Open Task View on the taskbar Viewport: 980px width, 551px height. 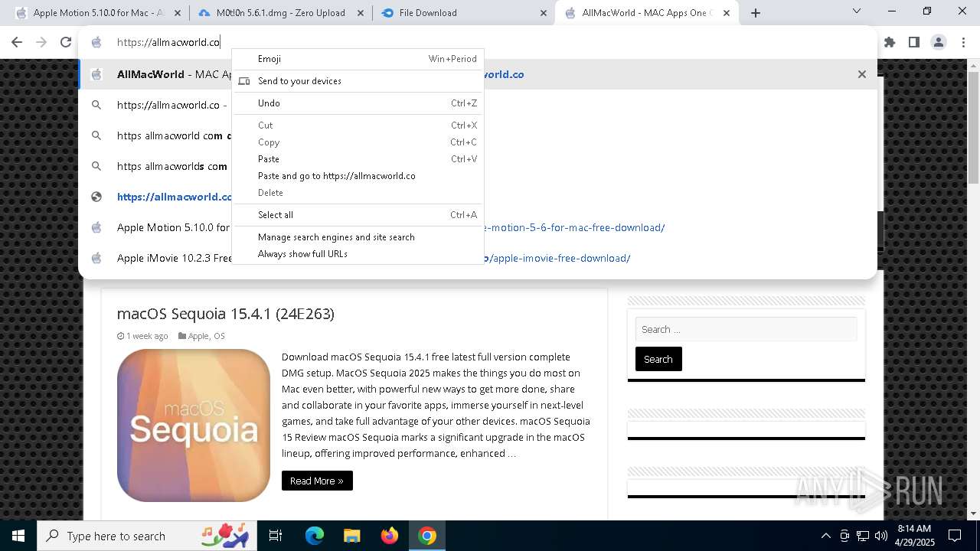pyautogui.click(x=276, y=536)
